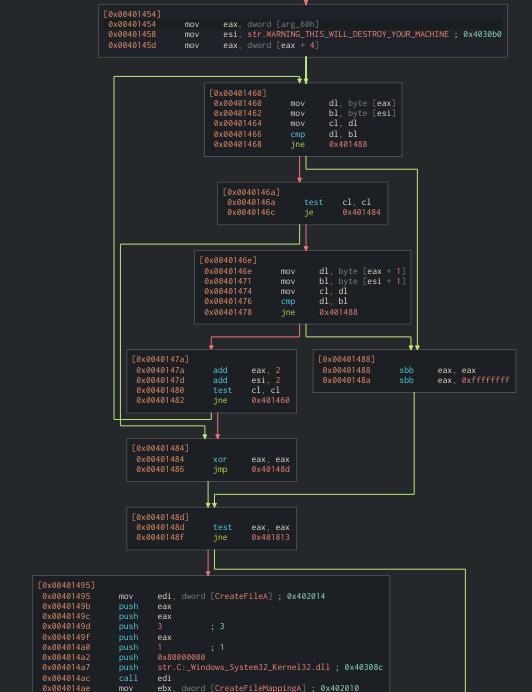Follow jne target 0x401813

pos(271,538)
